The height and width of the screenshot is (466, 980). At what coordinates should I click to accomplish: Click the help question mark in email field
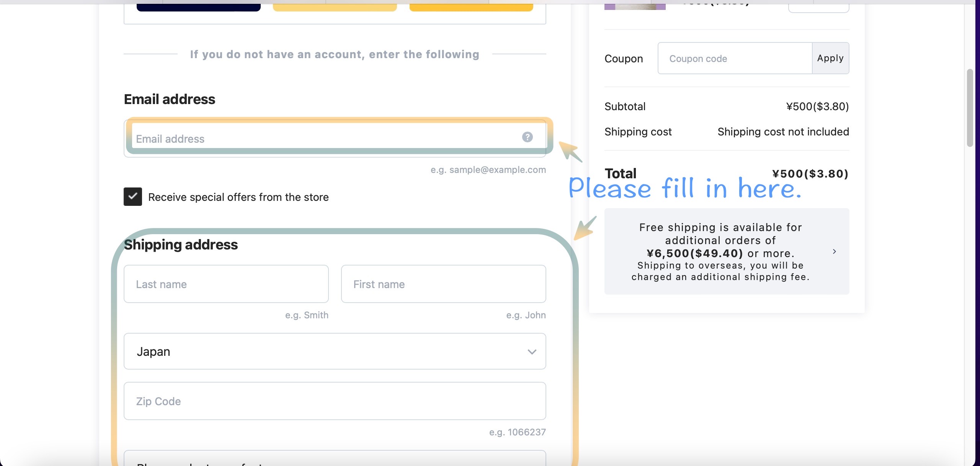click(x=527, y=137)
